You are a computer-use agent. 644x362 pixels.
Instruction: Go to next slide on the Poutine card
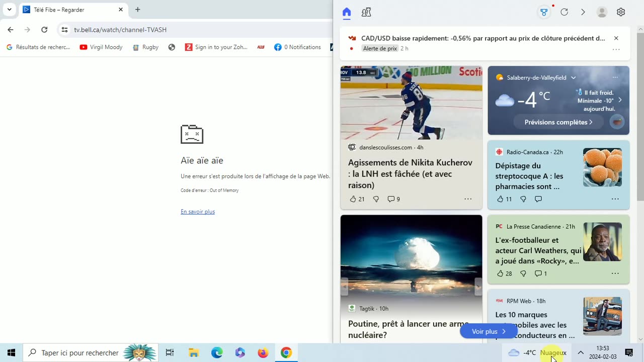tap(478, 287)
